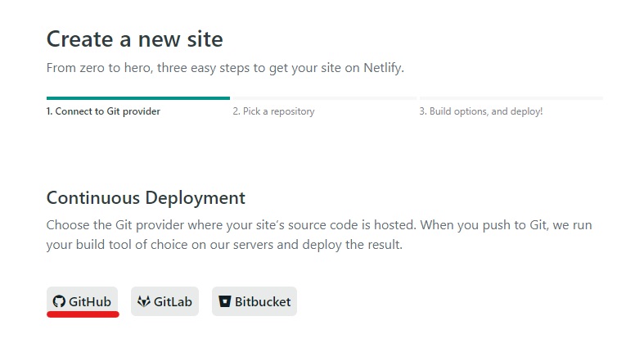644x357 pixels.
Task: Connect using the GitHub button
Action: [x=82, y=301]
